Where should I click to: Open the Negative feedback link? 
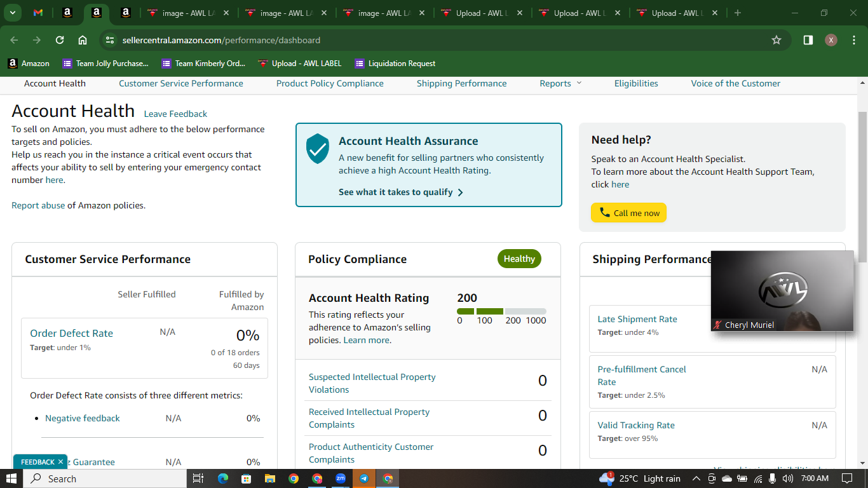(83, 418)
